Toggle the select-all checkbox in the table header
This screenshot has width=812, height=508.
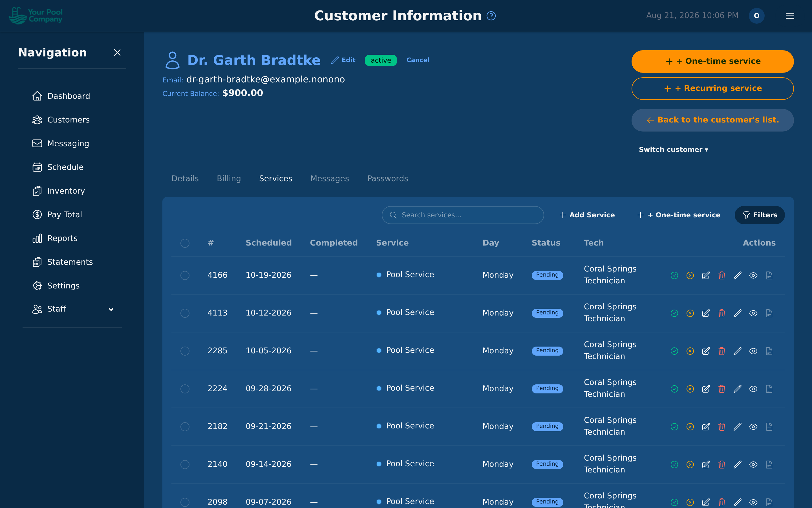click(185, 243)
